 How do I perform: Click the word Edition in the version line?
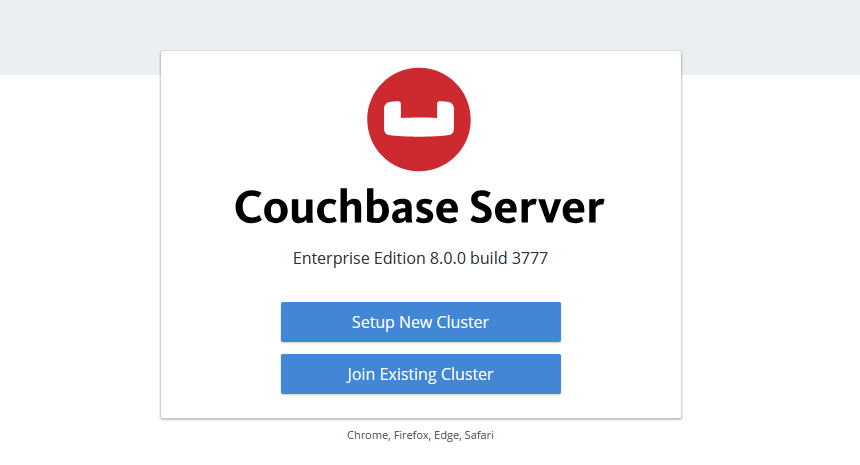(400, 258)
